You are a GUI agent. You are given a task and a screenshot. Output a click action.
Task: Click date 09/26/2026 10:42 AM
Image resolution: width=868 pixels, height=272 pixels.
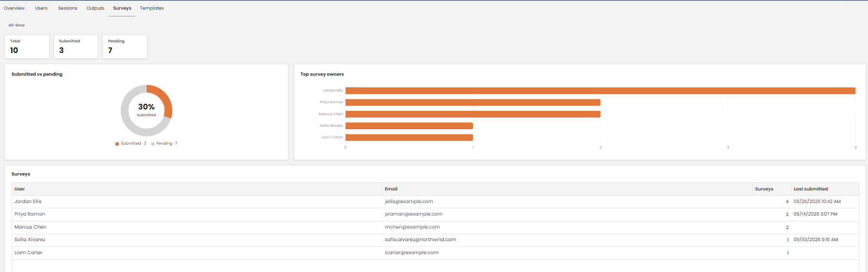coord(817,202)
